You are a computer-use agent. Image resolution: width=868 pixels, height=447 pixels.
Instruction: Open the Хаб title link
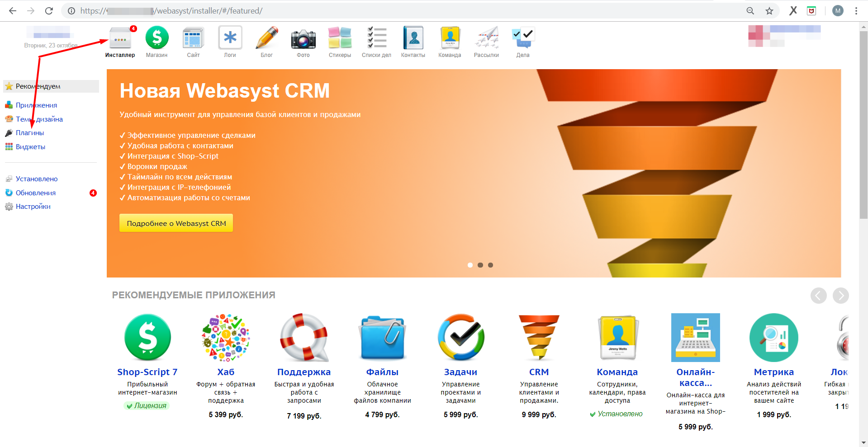pos(226,372)
